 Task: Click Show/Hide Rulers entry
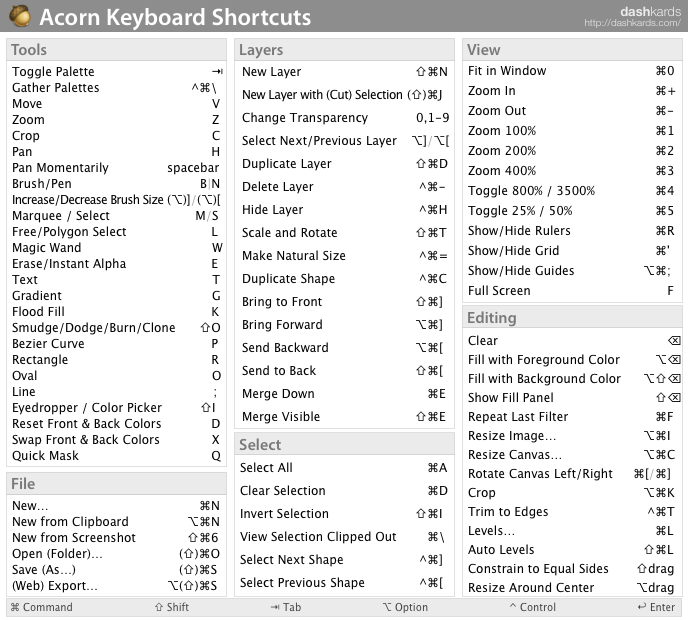pyautogui.click(x=571, y=230)
